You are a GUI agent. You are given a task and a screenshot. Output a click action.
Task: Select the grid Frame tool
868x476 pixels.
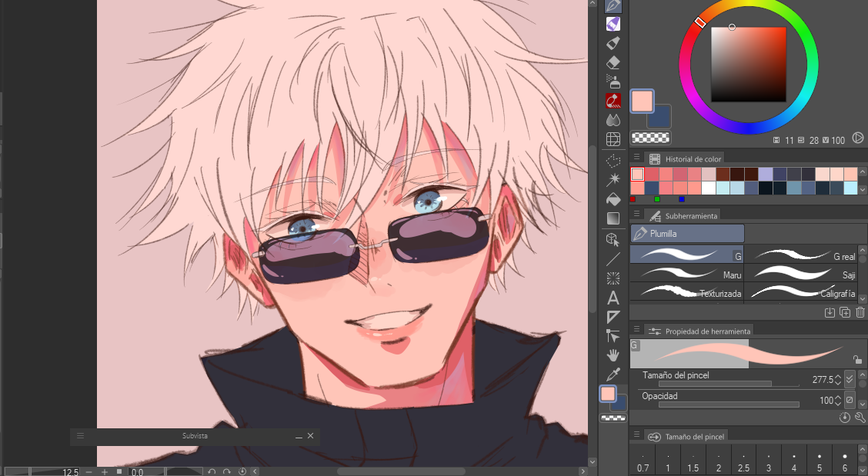[613, 139]
